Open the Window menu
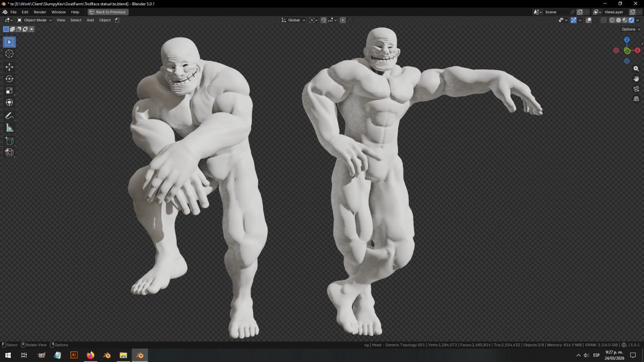This screenshot has width=644, height=362. pos(58,12)
